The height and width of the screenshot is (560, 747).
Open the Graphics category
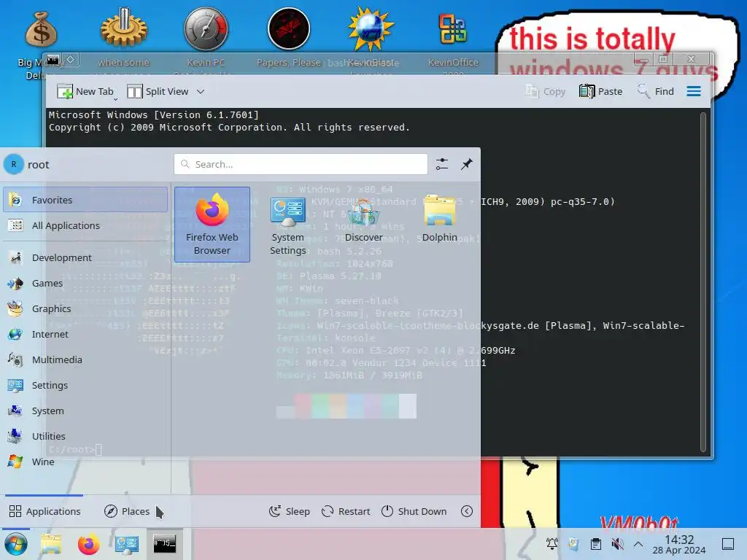coord(85,308)
